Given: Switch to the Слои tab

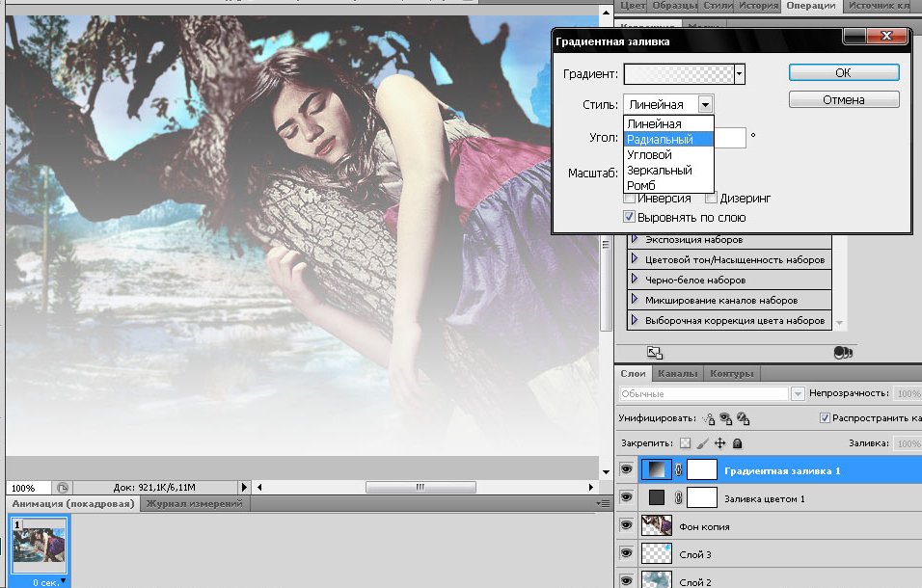Looking at the screenshot, I should pyautogui.click(x=633, y=373).
